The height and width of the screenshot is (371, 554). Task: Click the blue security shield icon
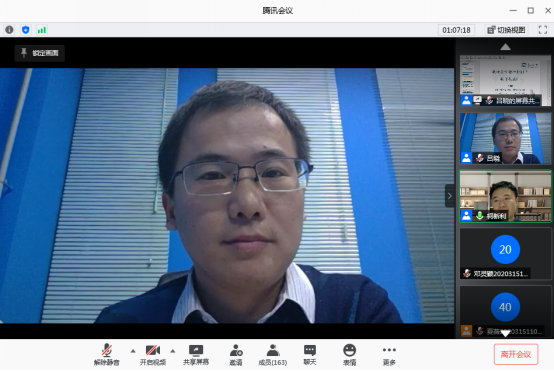[25, 30]
